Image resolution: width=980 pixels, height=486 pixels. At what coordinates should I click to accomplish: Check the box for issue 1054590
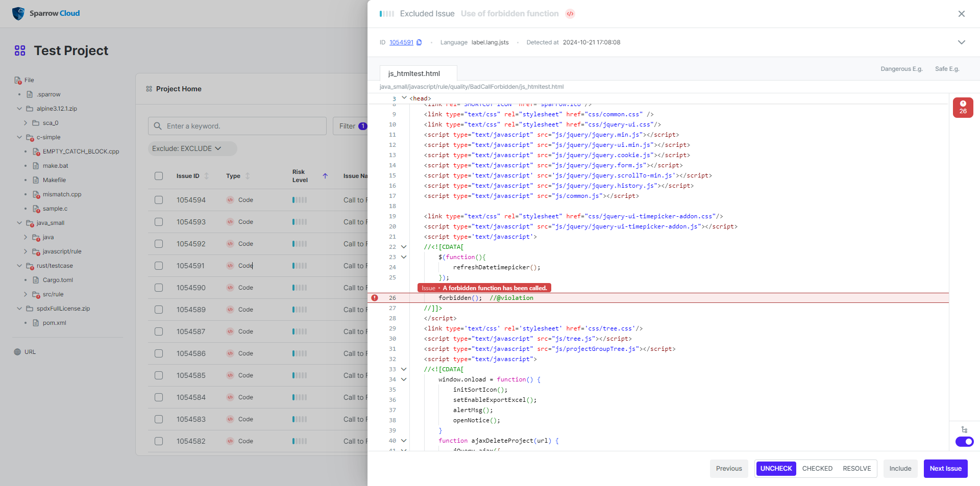159,288
